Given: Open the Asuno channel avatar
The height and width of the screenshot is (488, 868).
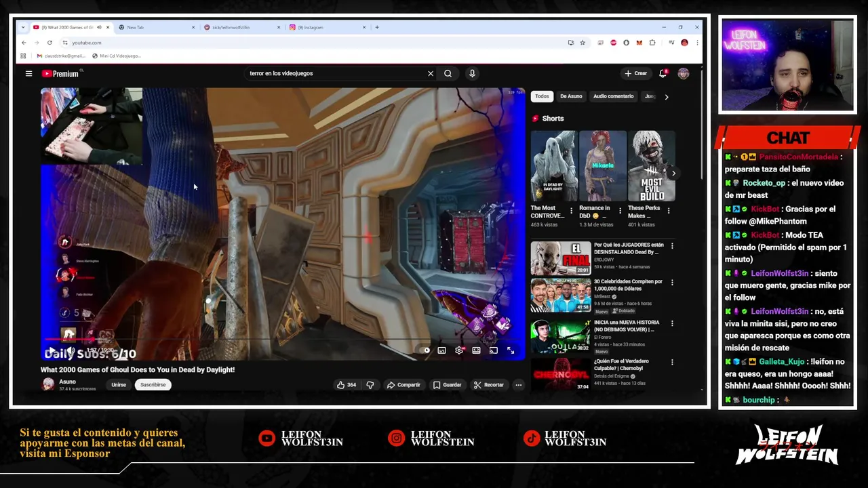Looking at the screenshot, I should (48, 384).
